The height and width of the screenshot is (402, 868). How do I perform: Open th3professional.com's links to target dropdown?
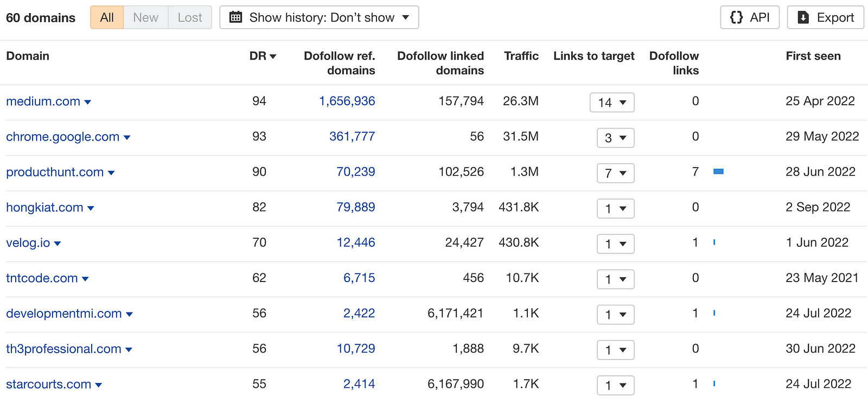(x=616, y=349)
